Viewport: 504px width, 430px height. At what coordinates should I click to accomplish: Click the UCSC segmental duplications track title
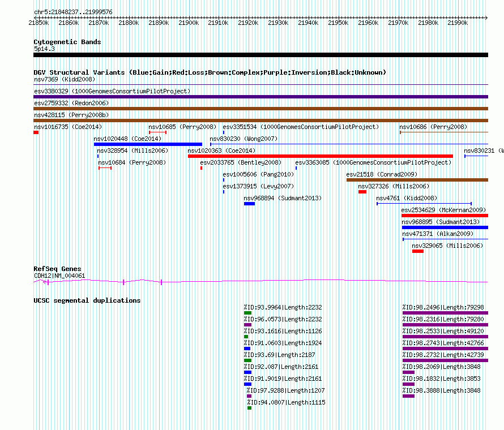[87, 300]
